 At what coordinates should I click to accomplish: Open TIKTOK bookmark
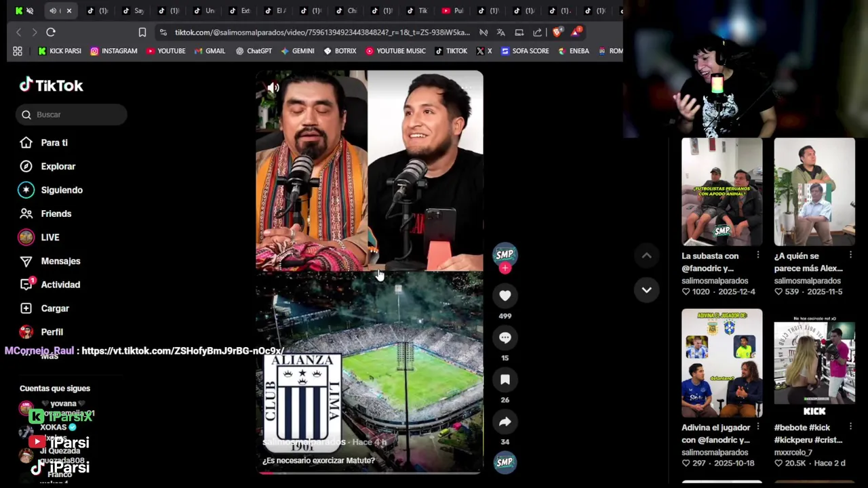coord(451,51)
